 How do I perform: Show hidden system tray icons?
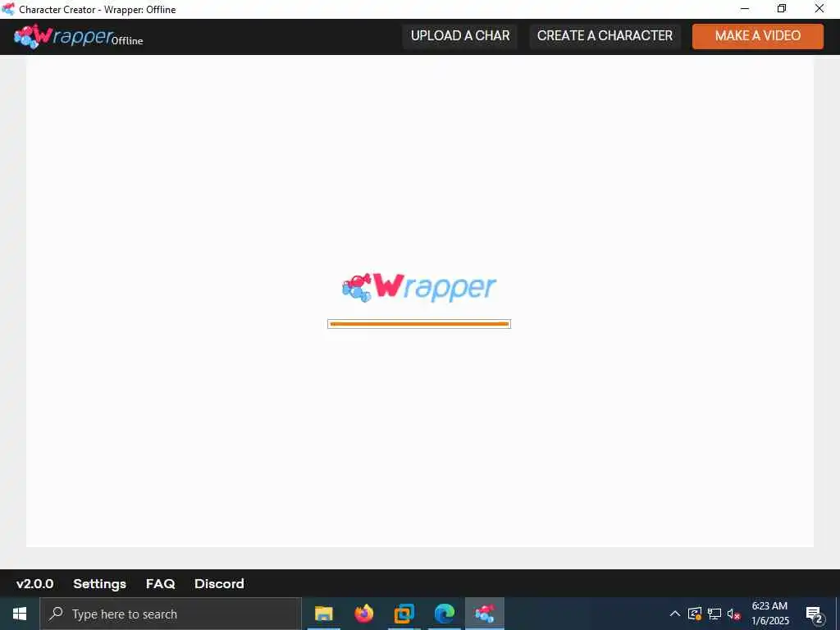coord(675,614)
